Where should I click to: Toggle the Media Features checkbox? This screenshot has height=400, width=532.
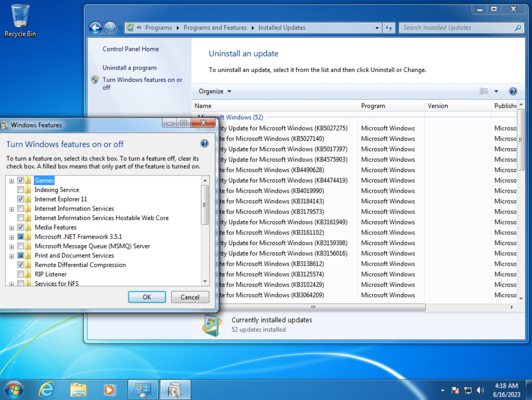(21, 227)
